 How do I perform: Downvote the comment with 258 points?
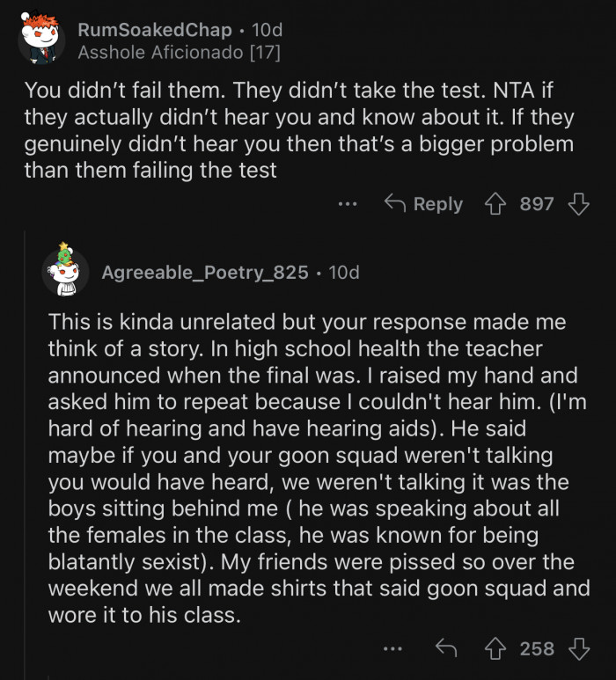[578, 649]
